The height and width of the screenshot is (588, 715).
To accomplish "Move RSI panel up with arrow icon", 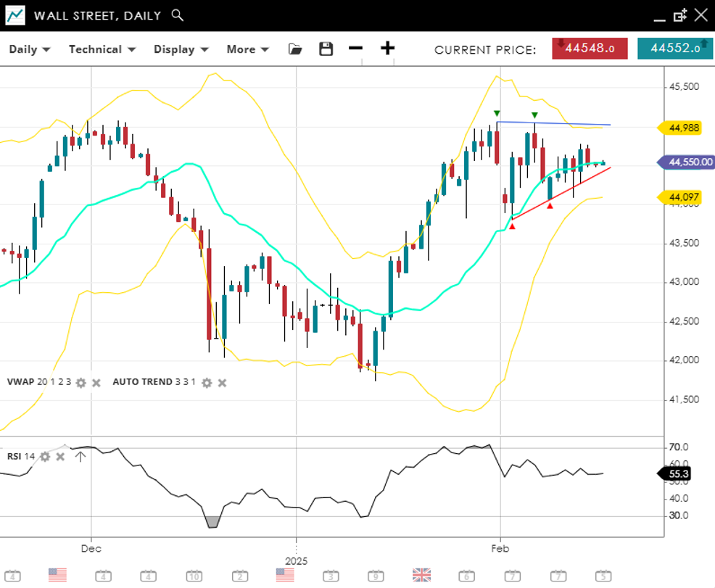I will pyautogui.click(x=80, y=456).
